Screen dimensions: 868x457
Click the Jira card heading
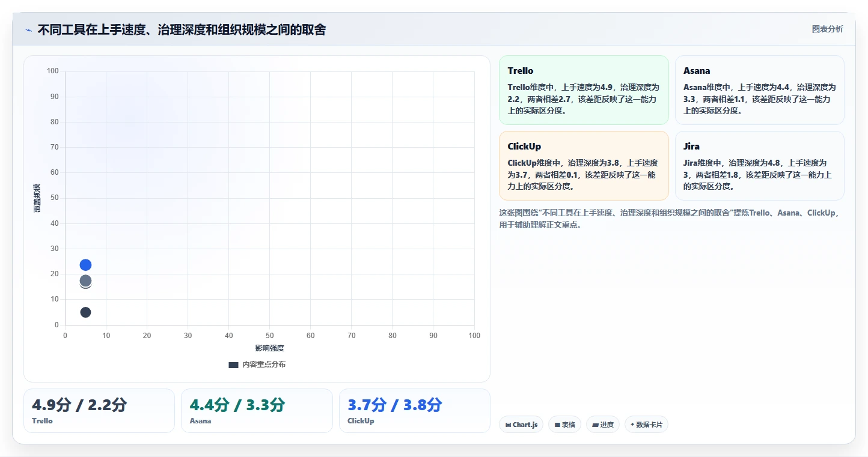691,147
